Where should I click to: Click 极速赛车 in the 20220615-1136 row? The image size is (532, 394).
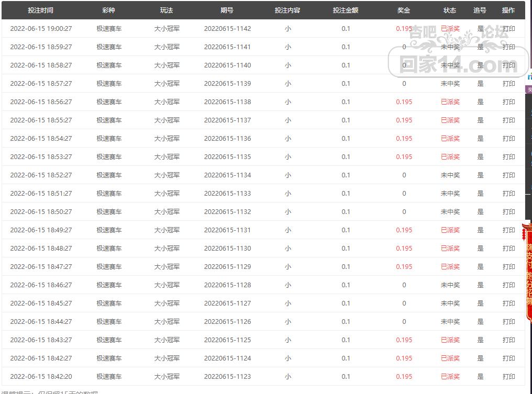coord(109,138)
